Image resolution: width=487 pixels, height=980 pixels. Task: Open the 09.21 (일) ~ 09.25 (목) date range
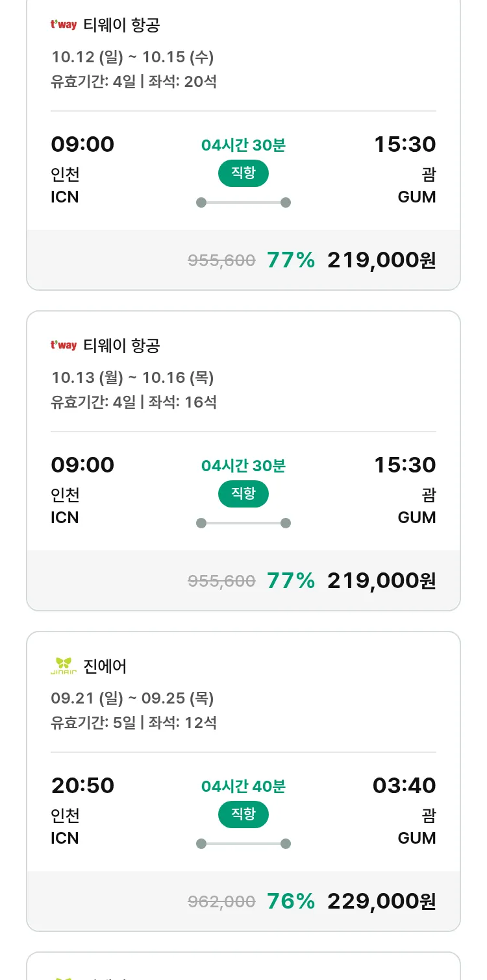[x=132, y=698]
